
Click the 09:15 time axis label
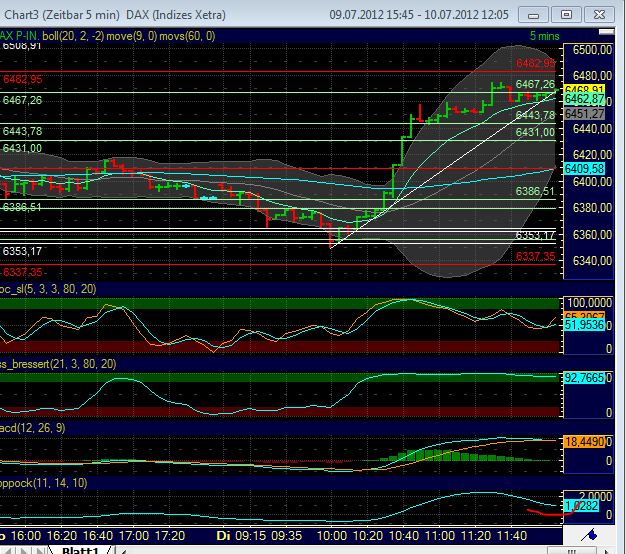coord(250,536)
